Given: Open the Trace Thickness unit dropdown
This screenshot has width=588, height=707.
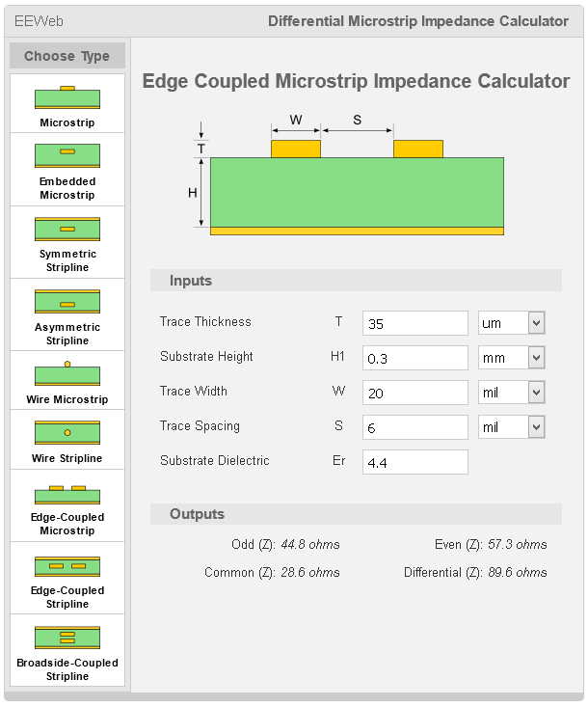Looking at the screenshot, I should tap(512, 323).
